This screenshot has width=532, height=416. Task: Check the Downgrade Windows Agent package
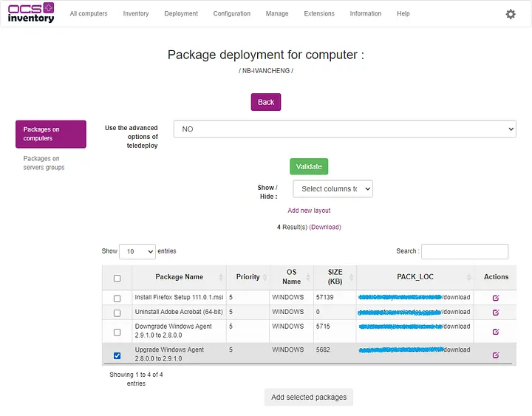point(117,333)
